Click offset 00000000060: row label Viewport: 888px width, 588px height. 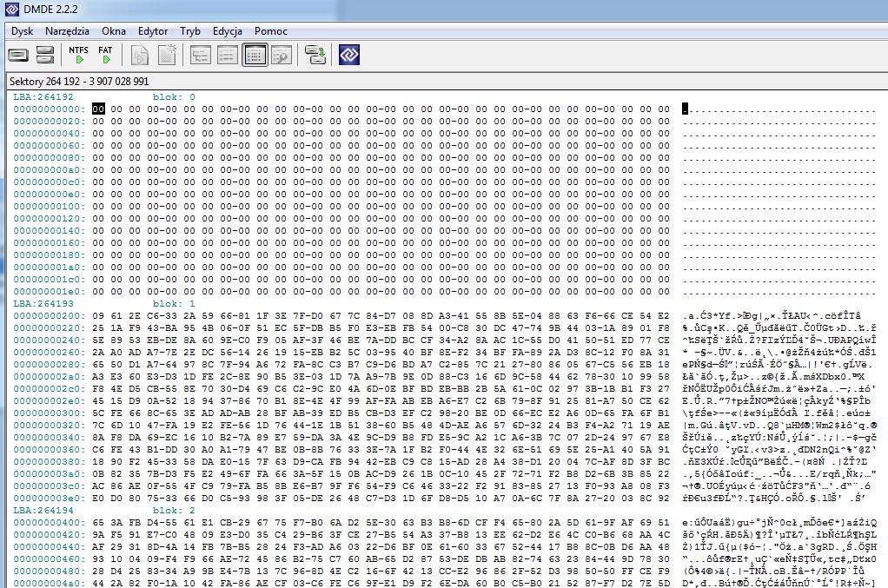coord(50,145)
